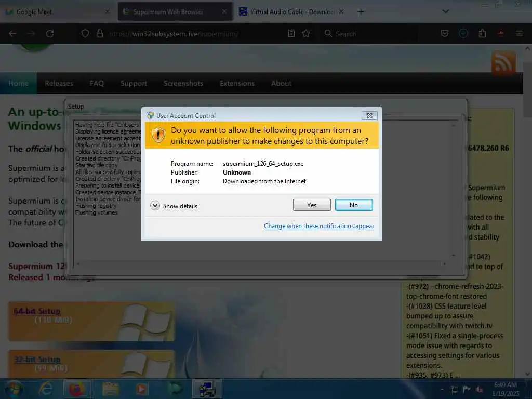Bookmark this page with star icon
Screen dimensions: 532x399
(x=306, y=34)
